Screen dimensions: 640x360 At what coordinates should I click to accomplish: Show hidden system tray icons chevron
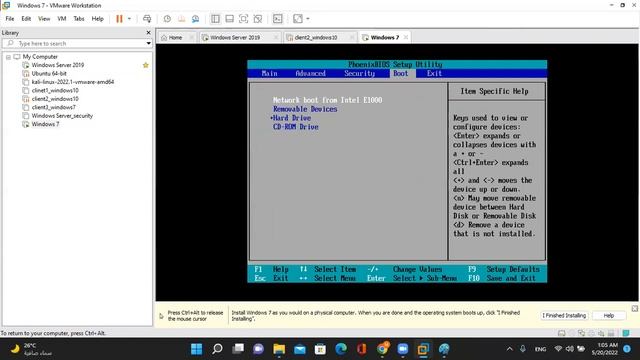(x=509, y=349)
